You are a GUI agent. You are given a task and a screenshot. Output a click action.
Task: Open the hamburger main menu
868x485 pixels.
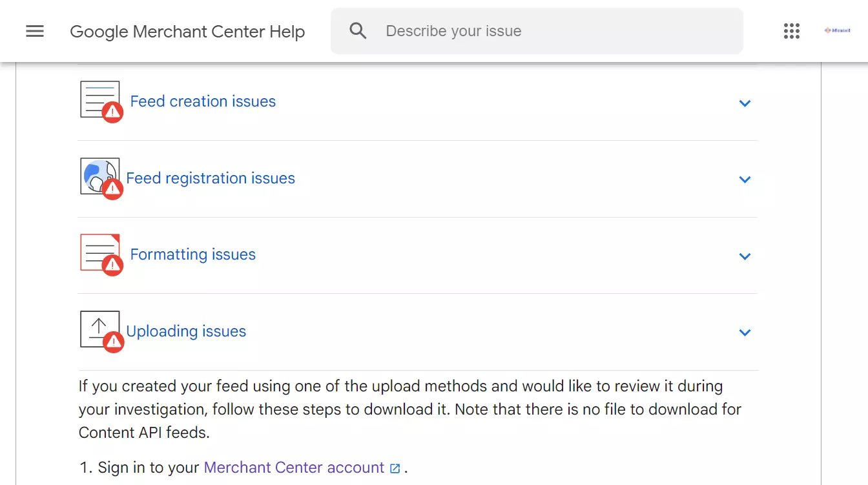coord(35,31)
